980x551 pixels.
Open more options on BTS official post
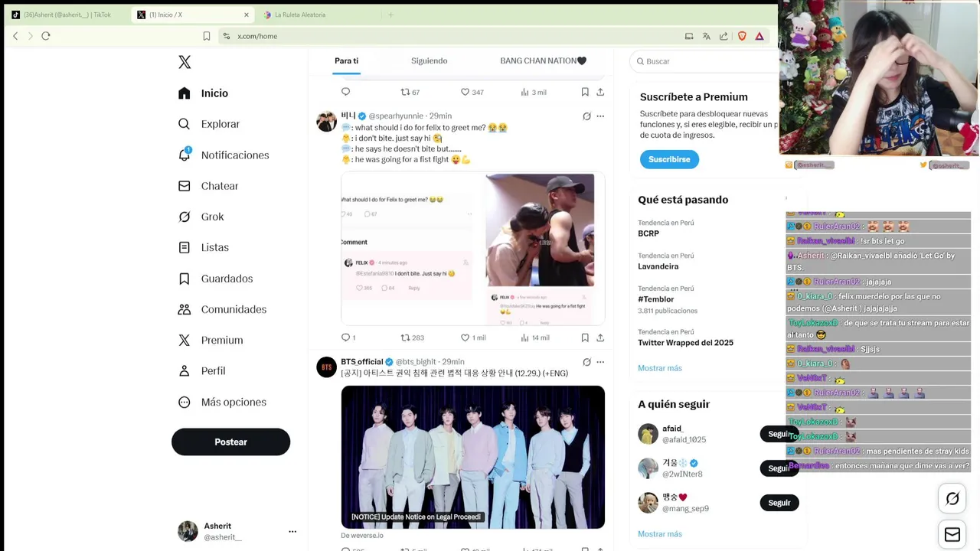pyautogui.click(x=600, y=362)
